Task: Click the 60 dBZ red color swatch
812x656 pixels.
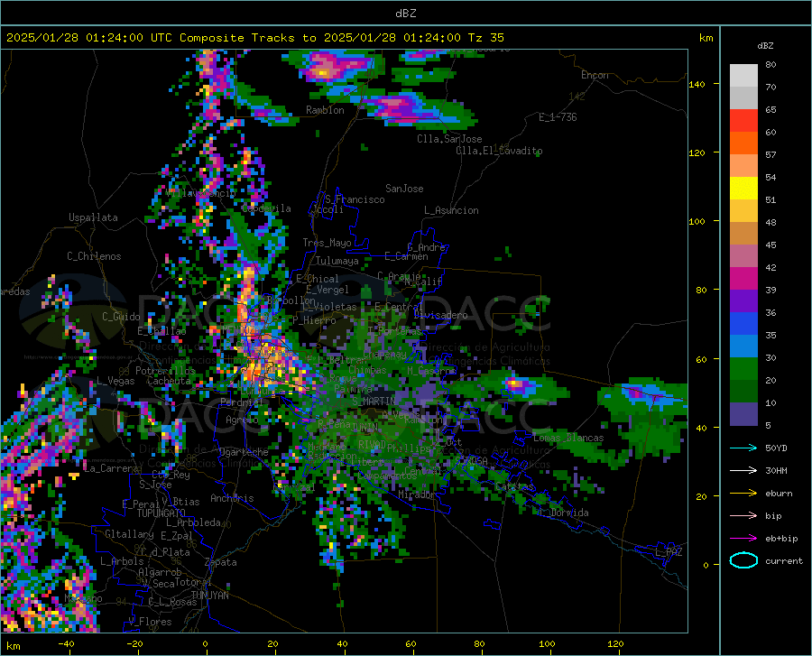Action: click(743, 121)
